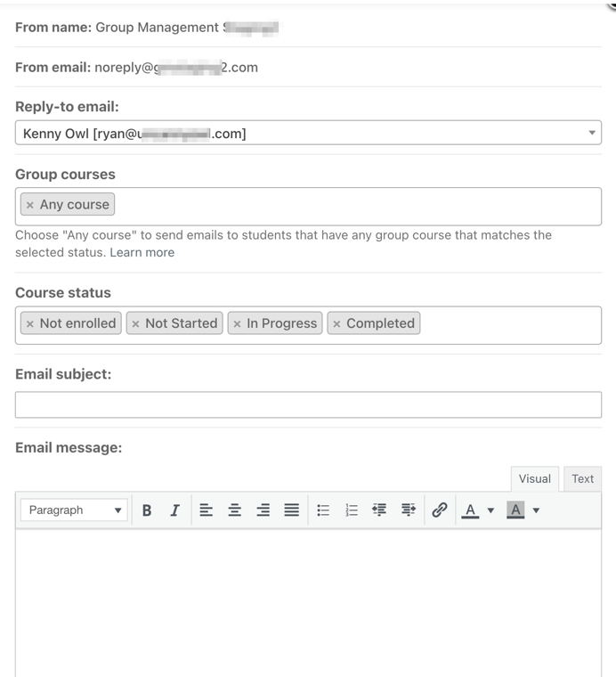Remove the "Not enrolled" status tag
Image resolution: width=616 pixels, height=677 pixels.
coord(29,324)
